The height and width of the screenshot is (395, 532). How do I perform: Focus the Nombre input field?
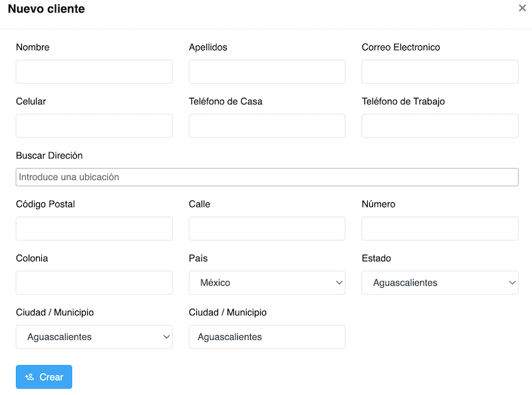click(x=94, y=72)
